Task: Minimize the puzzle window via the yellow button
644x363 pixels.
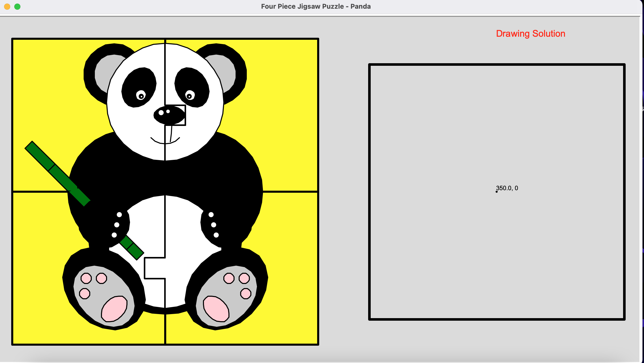Action: 7,7
